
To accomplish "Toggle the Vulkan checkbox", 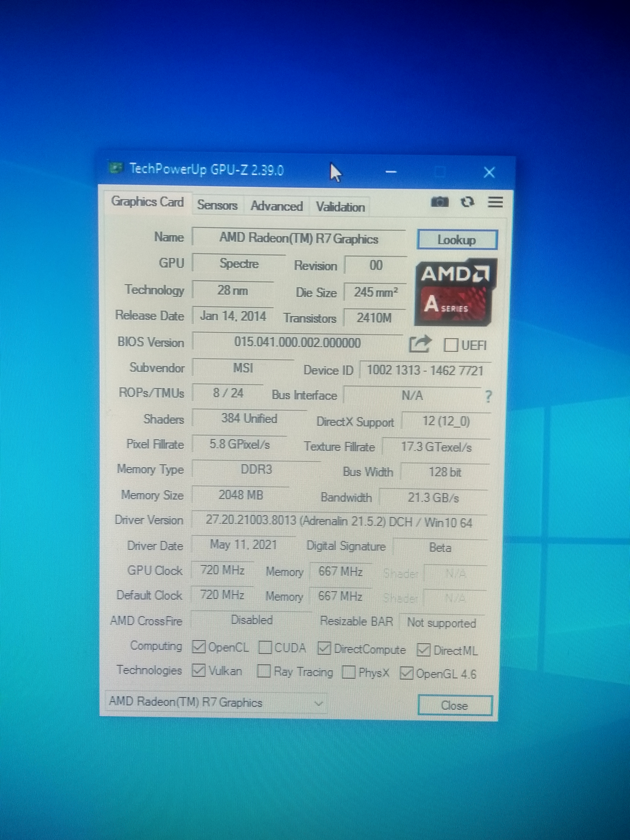I will pos(199,670).
